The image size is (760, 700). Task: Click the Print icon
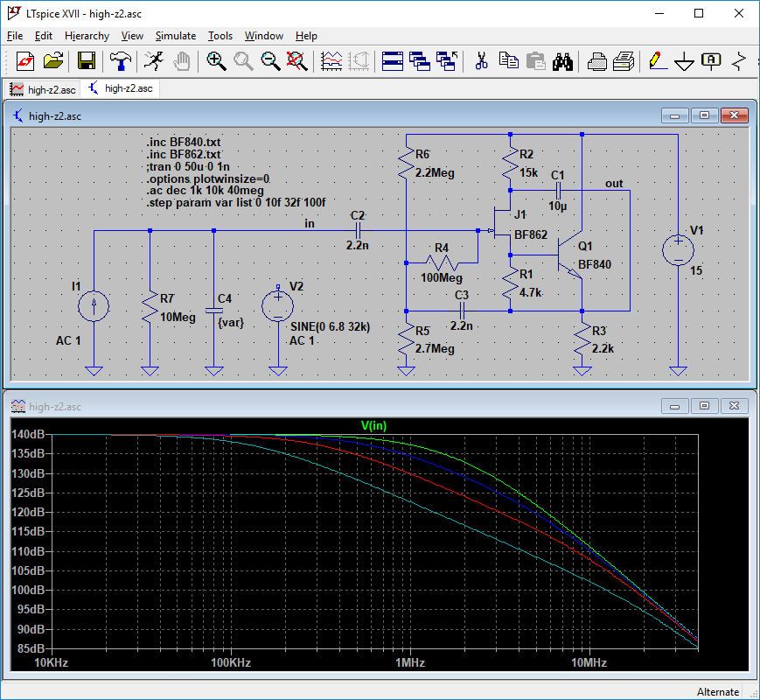point(596,61)
